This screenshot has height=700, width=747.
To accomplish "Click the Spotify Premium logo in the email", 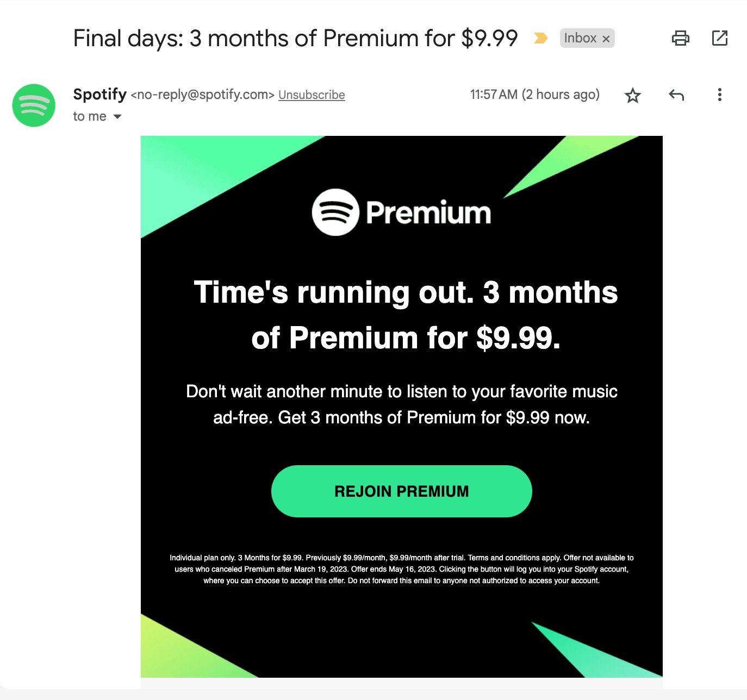I will click(401, 212).
